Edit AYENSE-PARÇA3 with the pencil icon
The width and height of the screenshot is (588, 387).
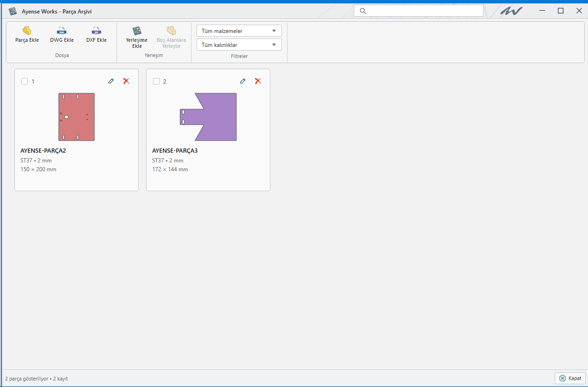pyautogui.click(x=243, y=81)
